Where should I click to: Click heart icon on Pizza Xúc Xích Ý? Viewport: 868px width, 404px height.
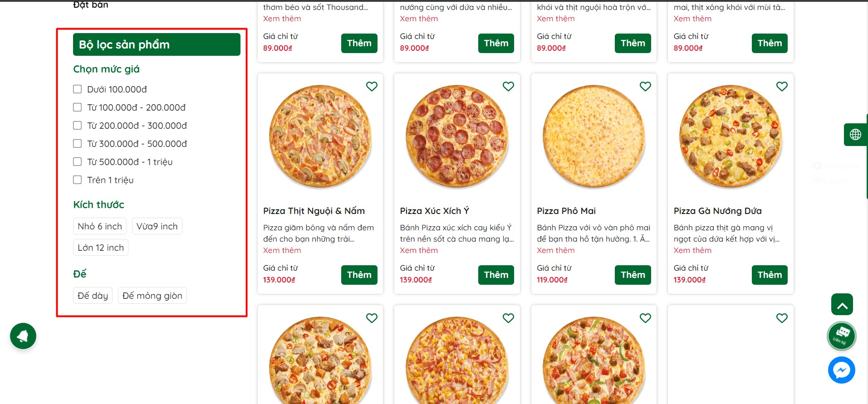tap(508, 86)
